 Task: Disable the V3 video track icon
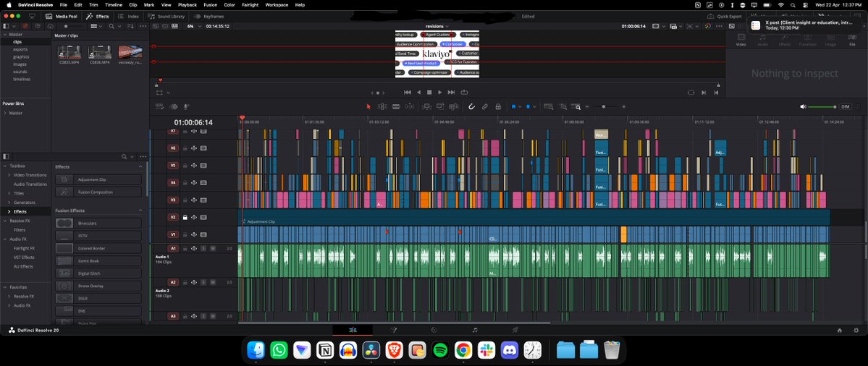pos(203,200)
